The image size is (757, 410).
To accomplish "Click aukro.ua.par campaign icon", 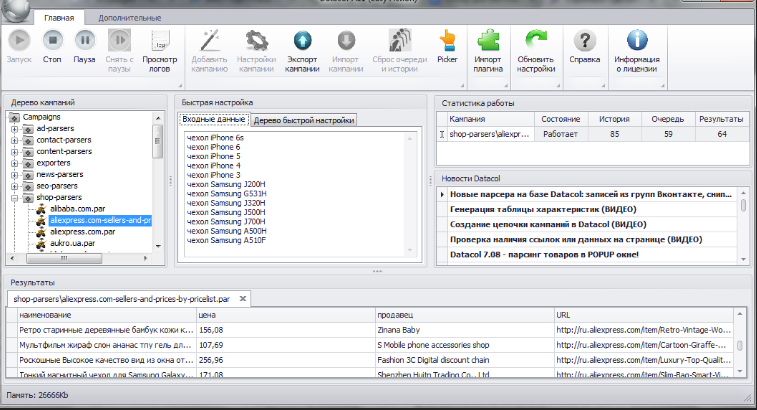I will 42,243.
